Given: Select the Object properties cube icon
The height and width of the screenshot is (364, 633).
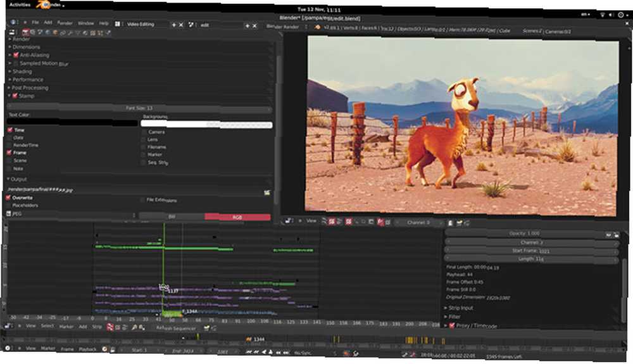Looking at the screenshot, I should [55, 33].
